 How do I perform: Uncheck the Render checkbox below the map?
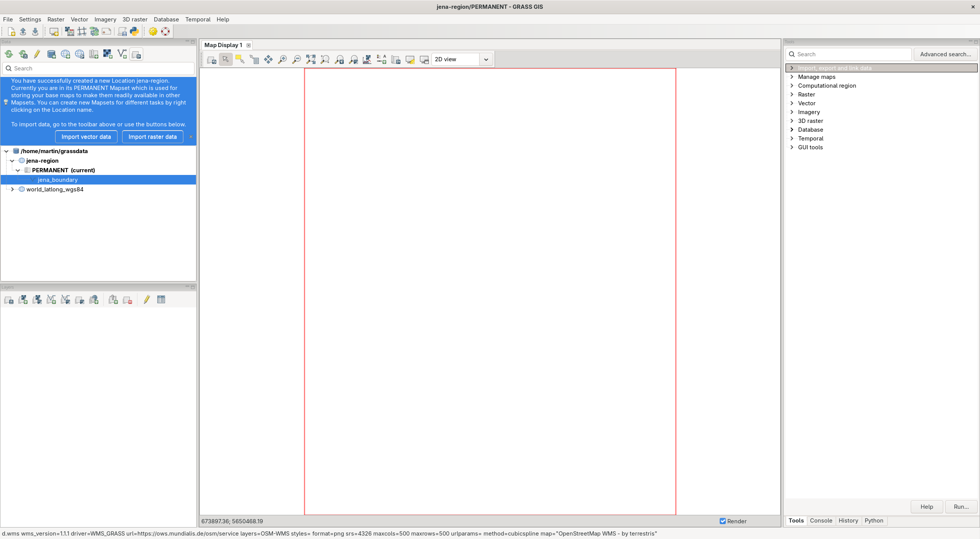tap(722, 521)
